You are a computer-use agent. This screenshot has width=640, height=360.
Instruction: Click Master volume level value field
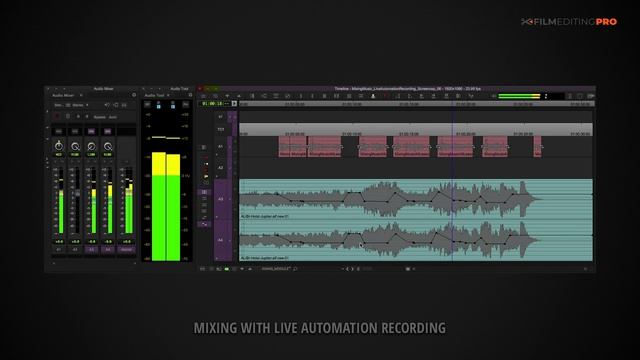click(x=127, y=242)
